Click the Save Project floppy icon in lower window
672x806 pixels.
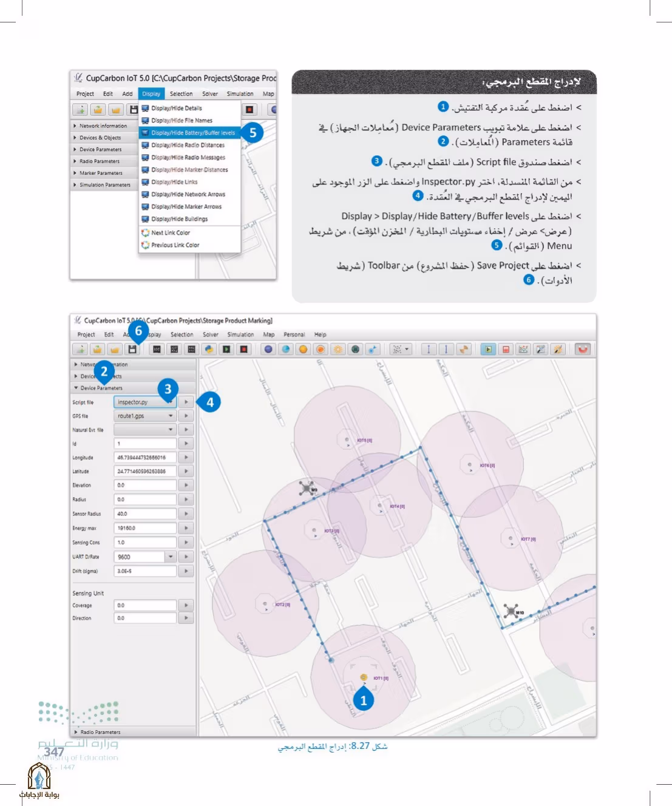(x=132, y=349)
